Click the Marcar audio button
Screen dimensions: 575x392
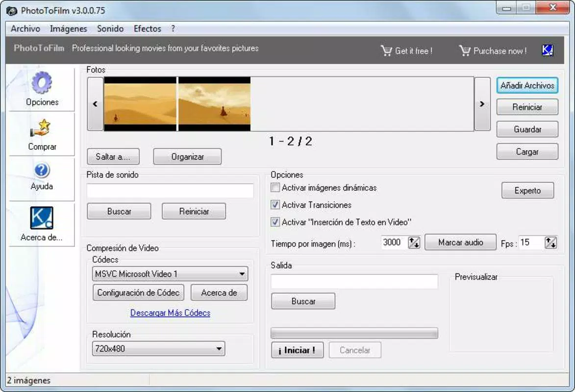pos(461,243)
